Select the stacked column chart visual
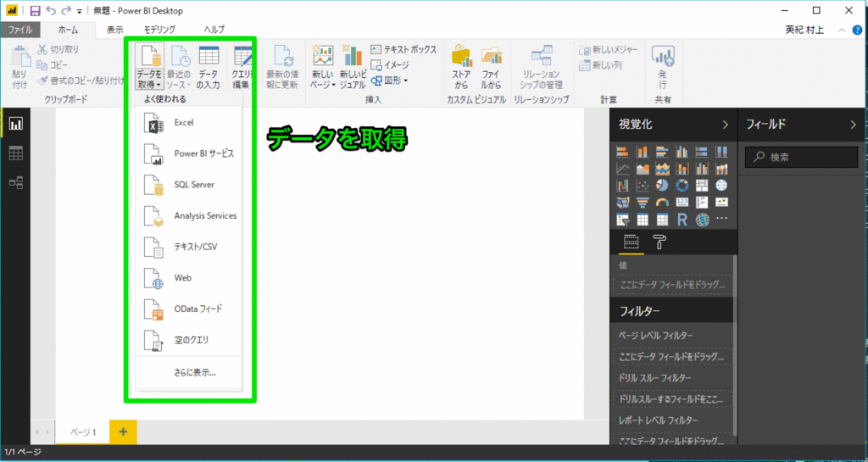 coord(643,152)
